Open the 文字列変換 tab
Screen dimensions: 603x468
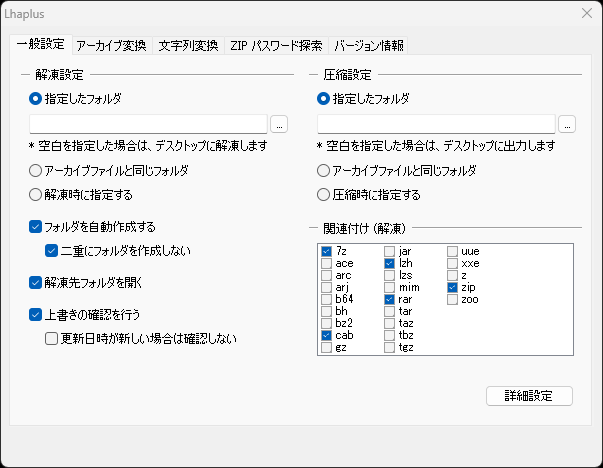click(188, 46)
